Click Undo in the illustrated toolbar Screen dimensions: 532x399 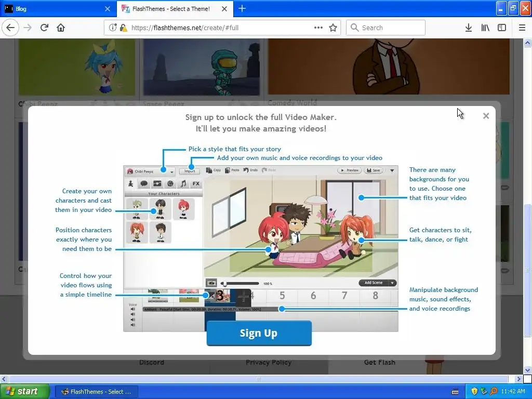(250, 170)
